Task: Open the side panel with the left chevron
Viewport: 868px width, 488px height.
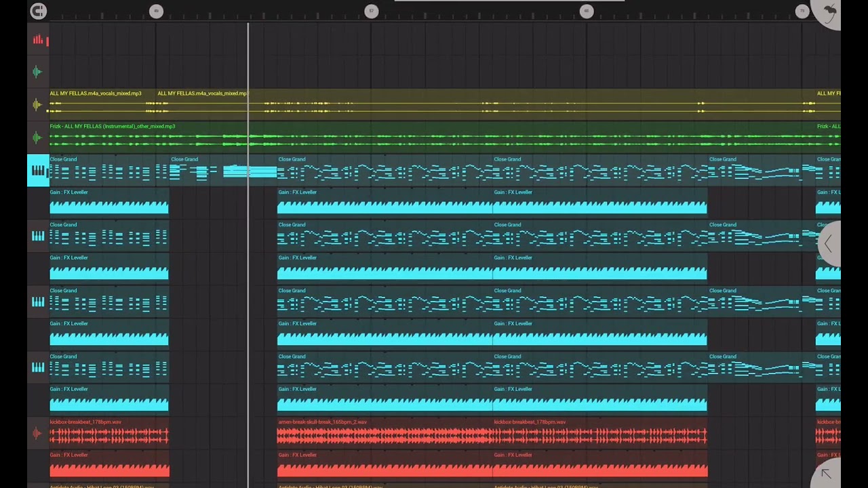Action: pos(829,243)
